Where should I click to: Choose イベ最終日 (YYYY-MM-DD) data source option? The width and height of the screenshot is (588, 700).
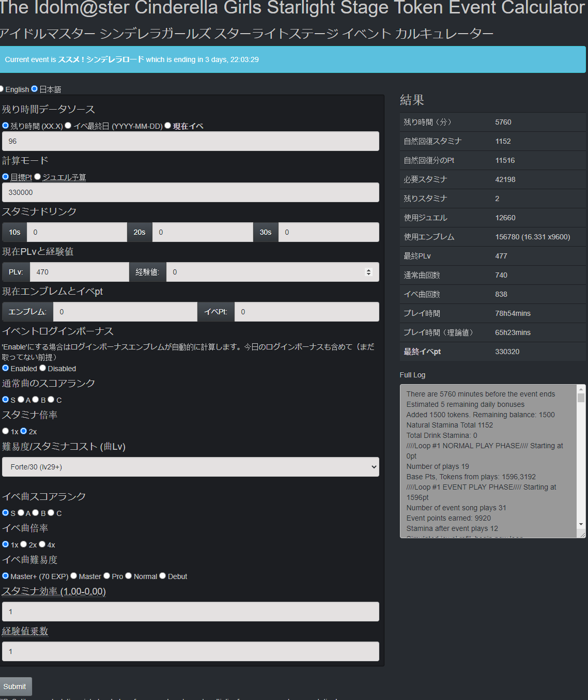[68, 126]
